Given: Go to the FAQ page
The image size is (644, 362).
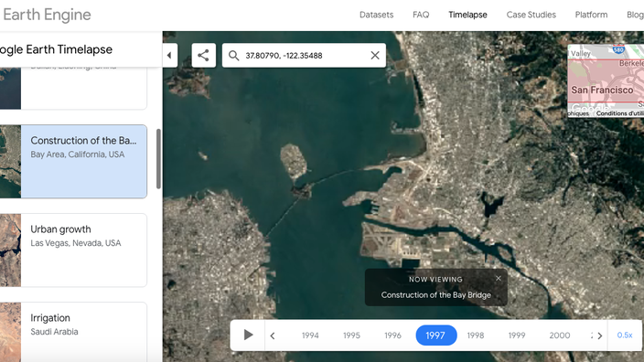Looking at the screenshot, I should (421, 15).
